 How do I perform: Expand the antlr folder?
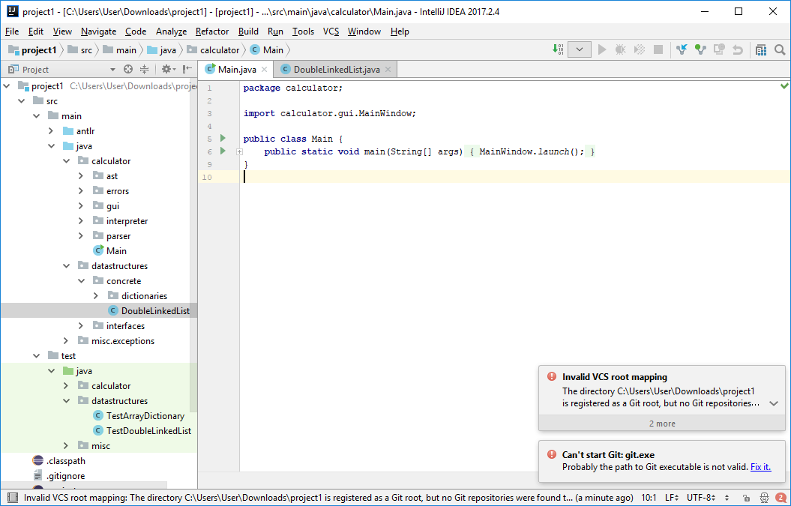point(51,131)
